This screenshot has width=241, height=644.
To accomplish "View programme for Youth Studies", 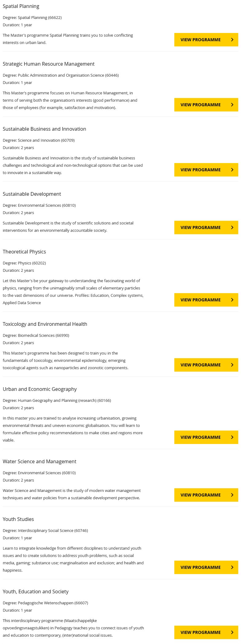I will [206, 567].
